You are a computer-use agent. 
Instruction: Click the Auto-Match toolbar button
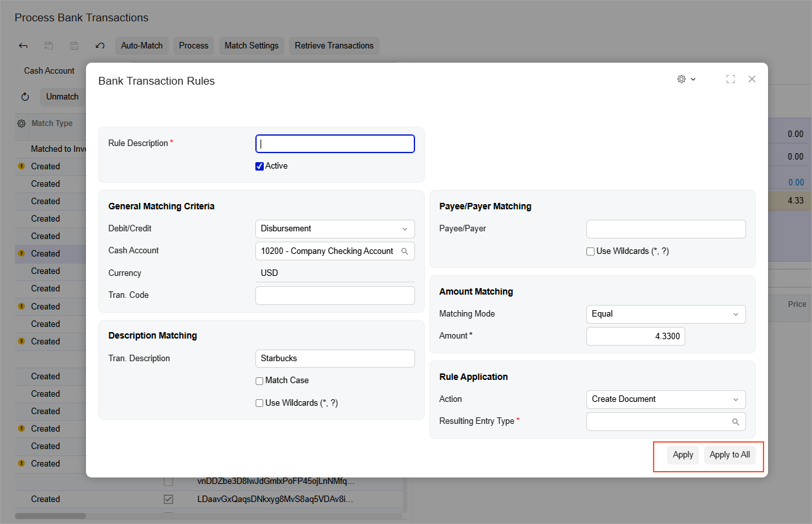click(142, 46)
